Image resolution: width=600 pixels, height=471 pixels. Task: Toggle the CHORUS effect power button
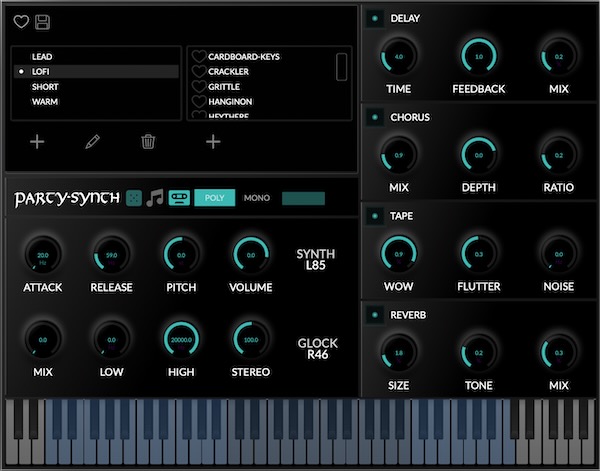click(x=375, y=117)
